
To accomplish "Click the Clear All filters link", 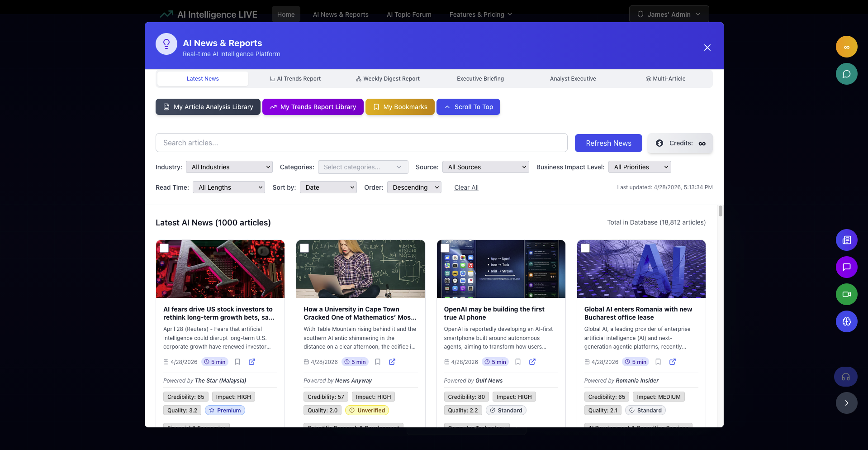I will (x=466, y=187).
